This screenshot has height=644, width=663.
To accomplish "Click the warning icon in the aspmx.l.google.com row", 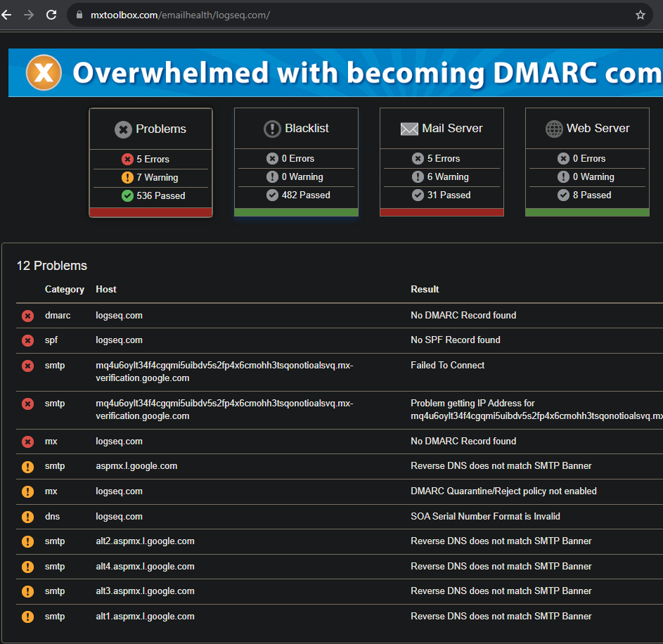I will (x=28, y=467).
